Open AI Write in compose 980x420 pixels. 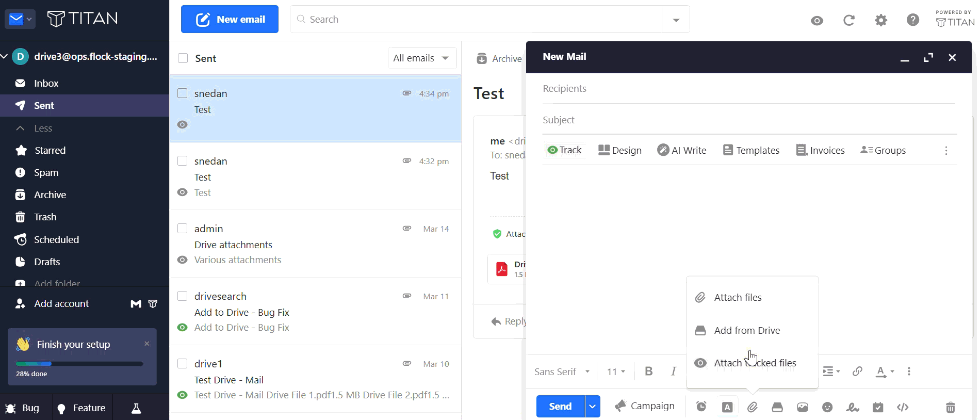[682, 150]
